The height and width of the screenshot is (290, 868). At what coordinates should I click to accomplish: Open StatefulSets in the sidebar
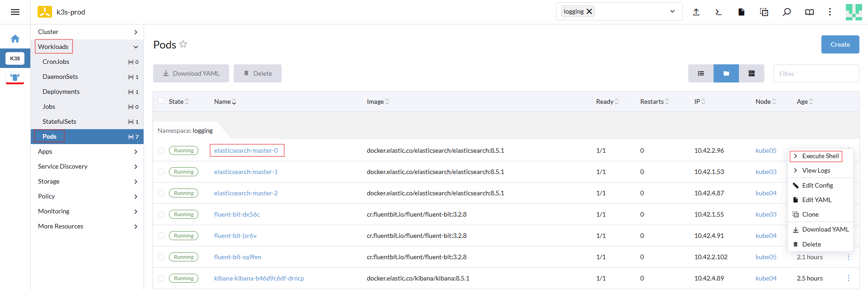87,121
